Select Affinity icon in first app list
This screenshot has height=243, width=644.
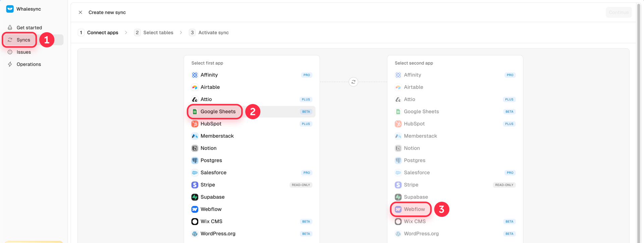195,75
